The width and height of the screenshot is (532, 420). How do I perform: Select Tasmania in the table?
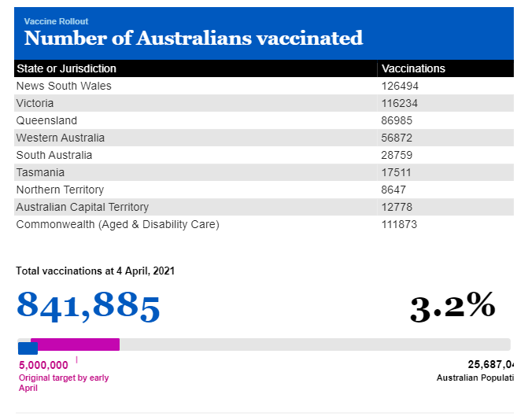(40, 172)
